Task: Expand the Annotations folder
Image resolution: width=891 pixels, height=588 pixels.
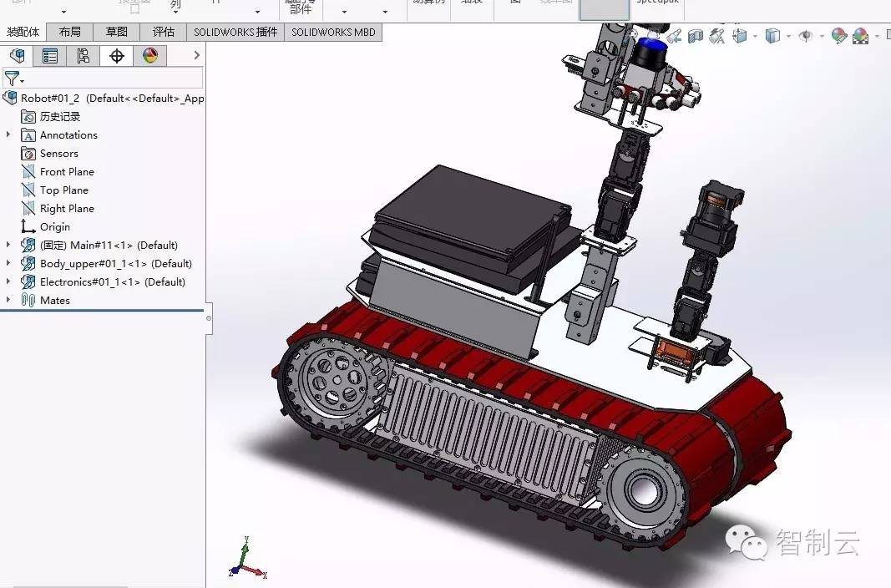Action: [8, 134]
